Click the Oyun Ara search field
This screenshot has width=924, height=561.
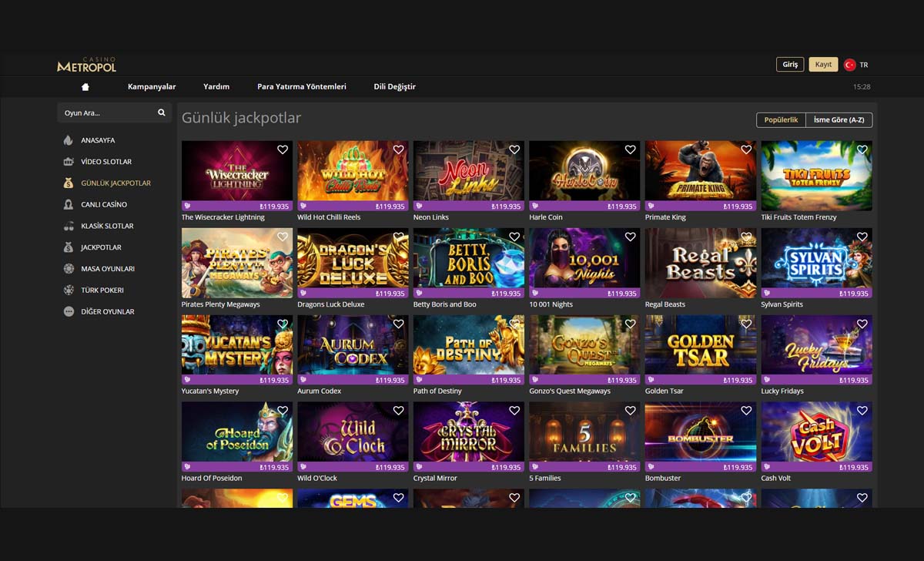tap(114, 113)
